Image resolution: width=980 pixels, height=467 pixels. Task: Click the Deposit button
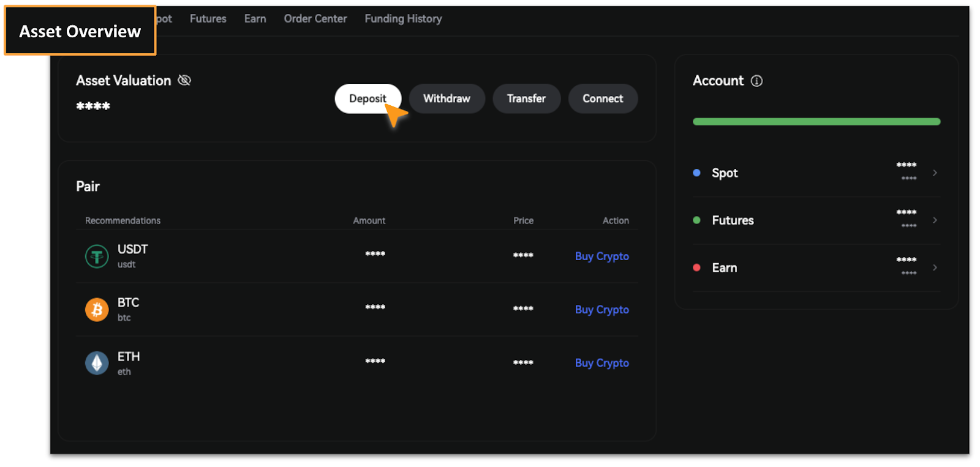(367, 99)
